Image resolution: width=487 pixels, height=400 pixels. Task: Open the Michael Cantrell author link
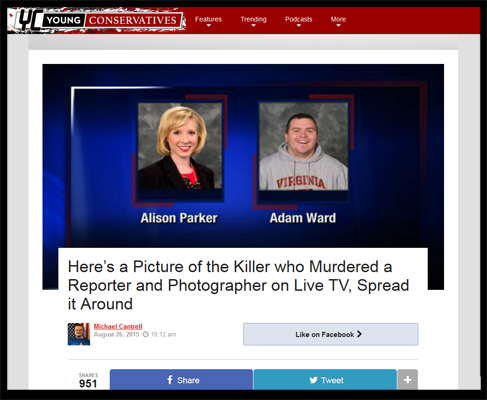[118, 326]
